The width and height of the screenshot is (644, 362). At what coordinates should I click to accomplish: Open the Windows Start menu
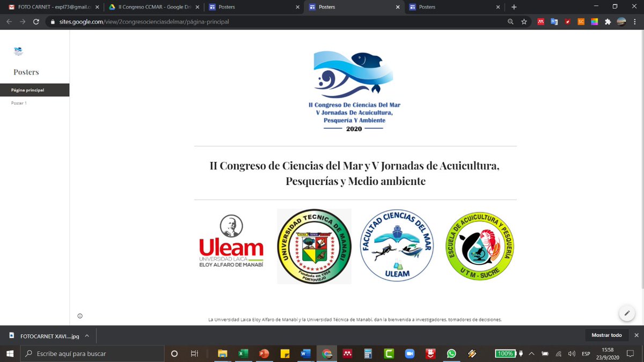[10, 353]
